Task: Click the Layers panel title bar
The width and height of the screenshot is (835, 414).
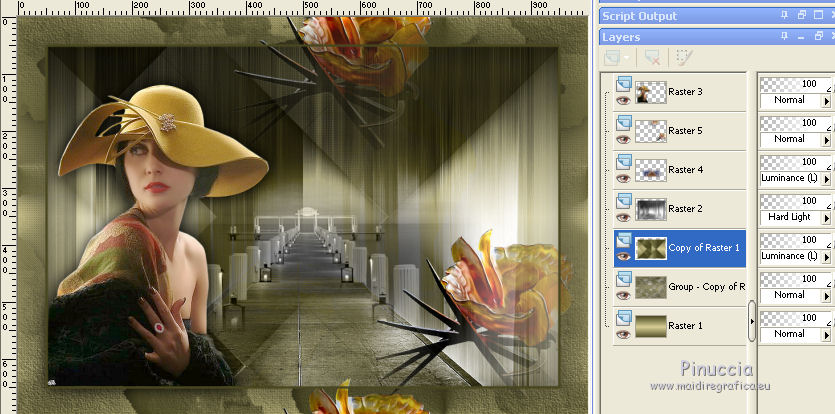Action: 716,37
